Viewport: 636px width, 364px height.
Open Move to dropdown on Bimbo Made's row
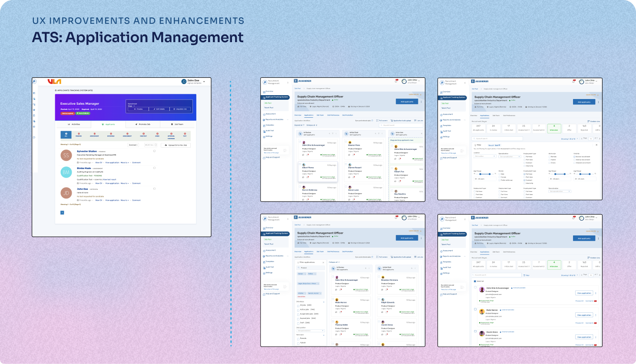pyautogui.click(x=125, y=183)
